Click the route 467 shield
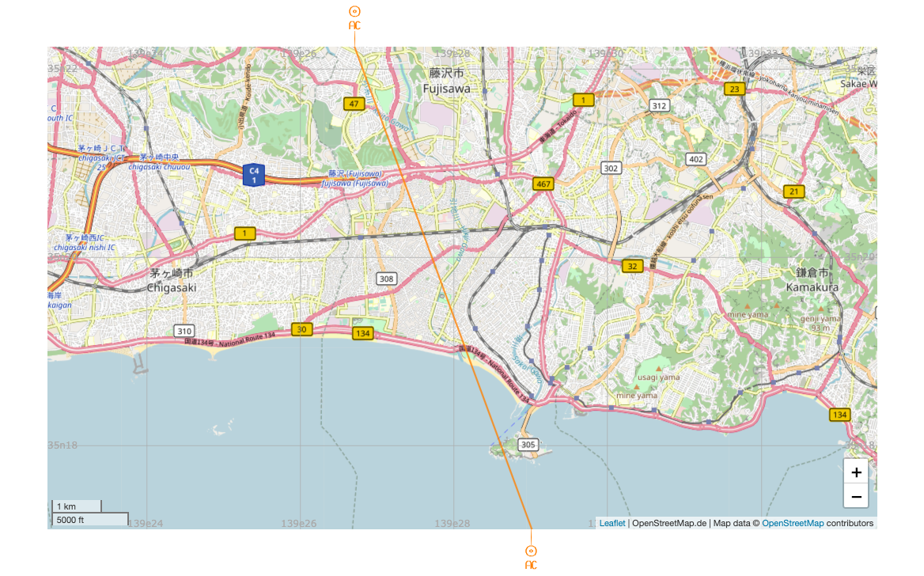 coord(543,184)
